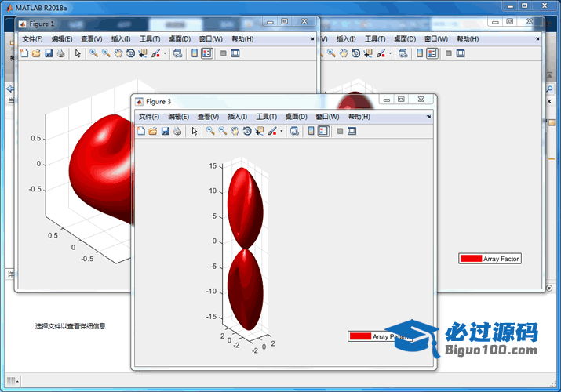Screen dimensions: 561x392
Task: Select the Pan hand tool in Figure 3
Action: tap(235, 132)
